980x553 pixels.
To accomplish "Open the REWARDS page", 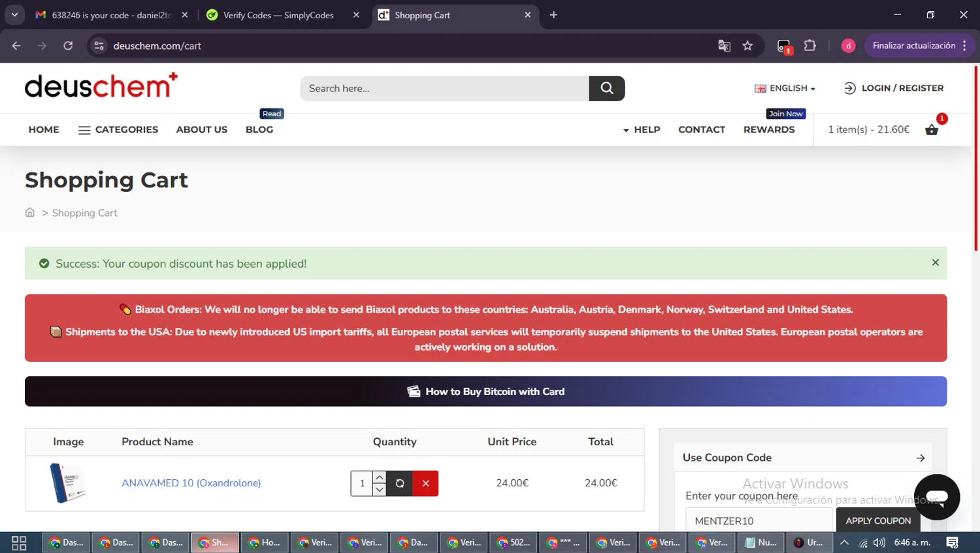I will pyautogui.click(x=769, y=130).
